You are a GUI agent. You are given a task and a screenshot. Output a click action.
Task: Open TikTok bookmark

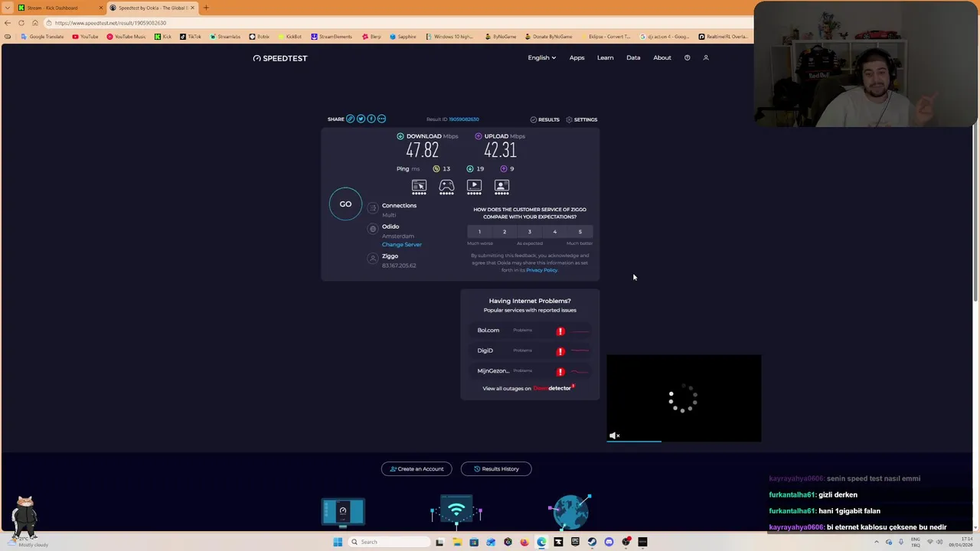tap(190, 37)
